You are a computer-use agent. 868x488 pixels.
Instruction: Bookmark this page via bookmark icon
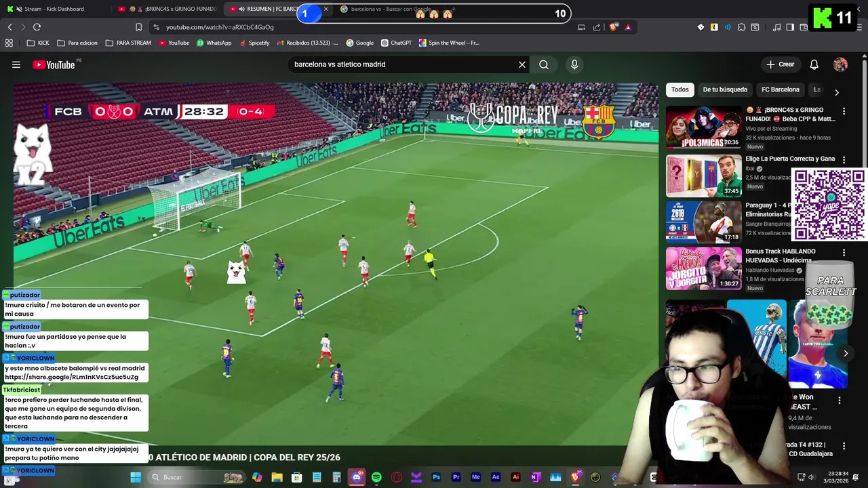(138, 27)
